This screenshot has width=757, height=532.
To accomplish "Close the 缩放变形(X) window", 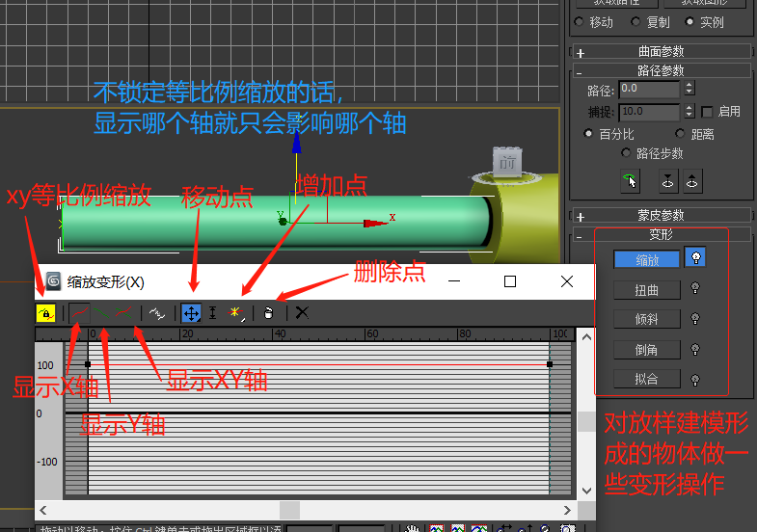I will (567, 281).
